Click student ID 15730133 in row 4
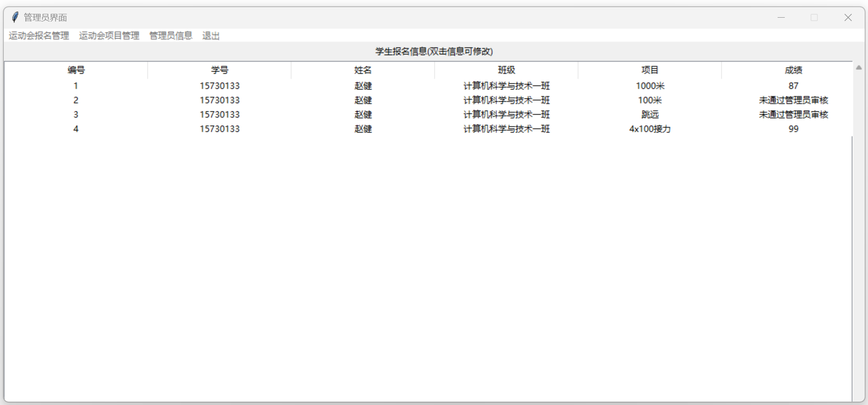The height and width of the screenshot is (405, 868). (x=220, y=129)
